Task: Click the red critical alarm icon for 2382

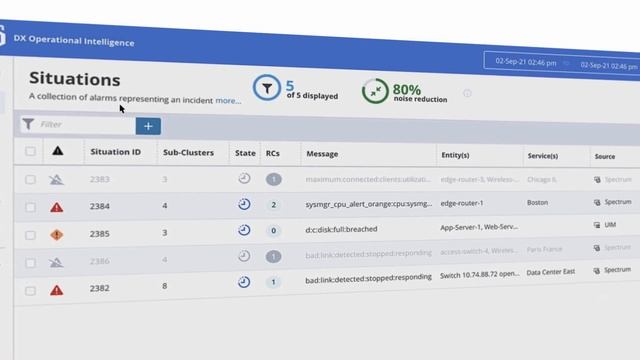Action: (56, 290)
